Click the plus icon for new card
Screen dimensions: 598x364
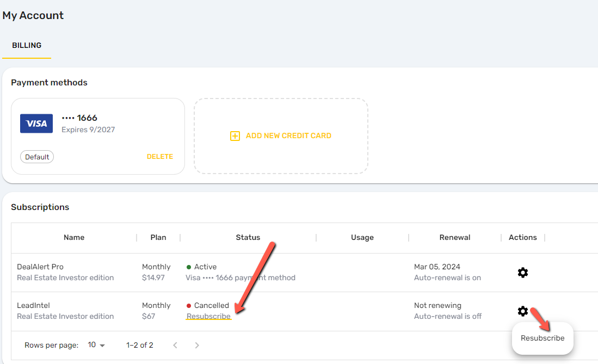(235, 136)
